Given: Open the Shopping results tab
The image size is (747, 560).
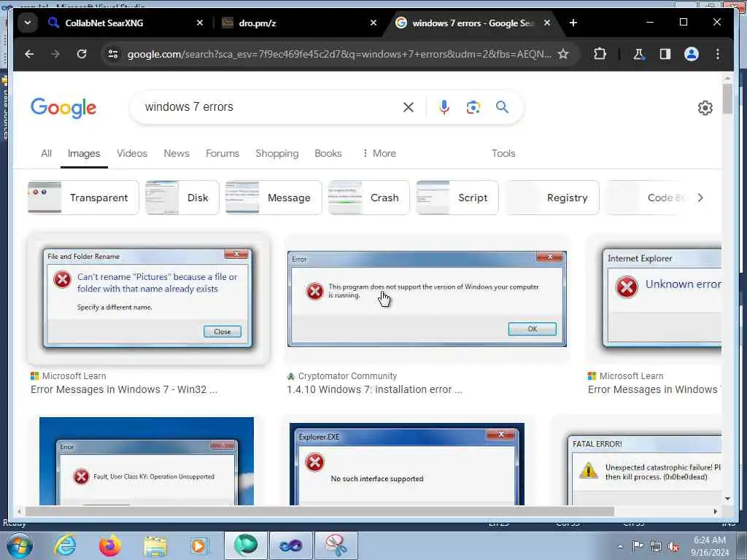Looking at the screenshot, I should [276, 153].
